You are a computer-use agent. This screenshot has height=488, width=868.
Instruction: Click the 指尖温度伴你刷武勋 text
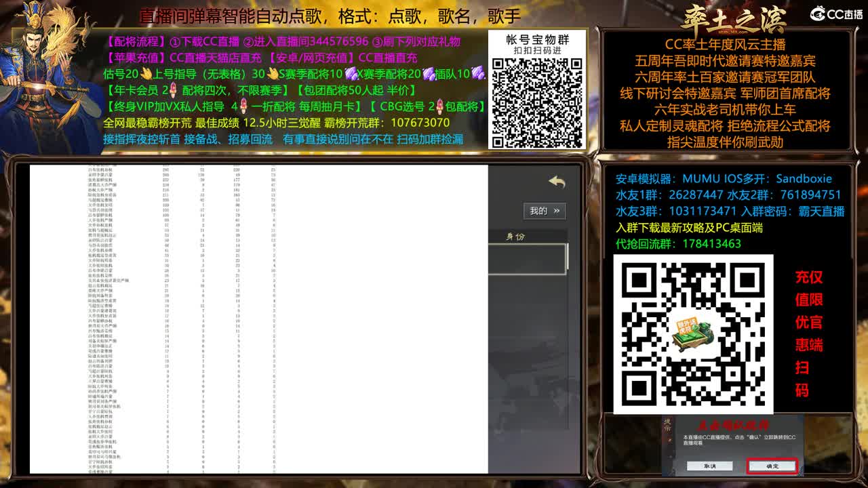coord(725,142)
